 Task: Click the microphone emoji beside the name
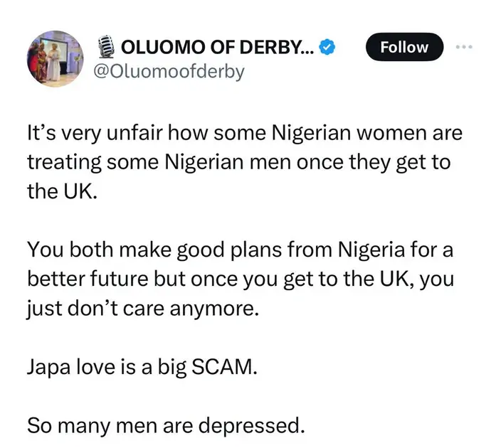[107, 48]
